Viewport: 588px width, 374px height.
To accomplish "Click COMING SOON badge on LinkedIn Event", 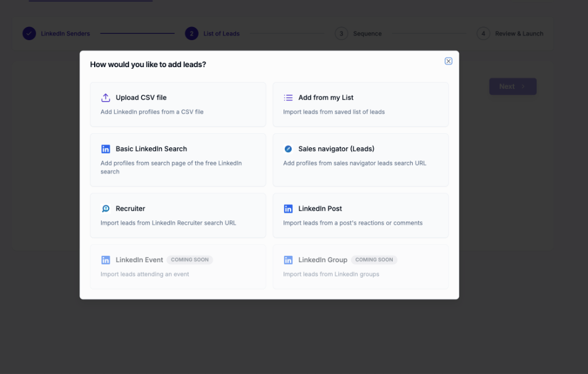I will (x=189, y=260).
